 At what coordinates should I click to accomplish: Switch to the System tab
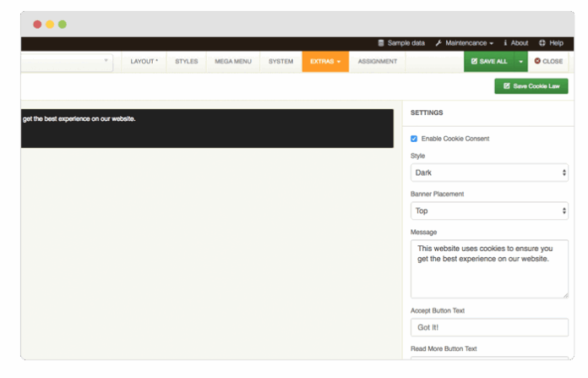280,62
